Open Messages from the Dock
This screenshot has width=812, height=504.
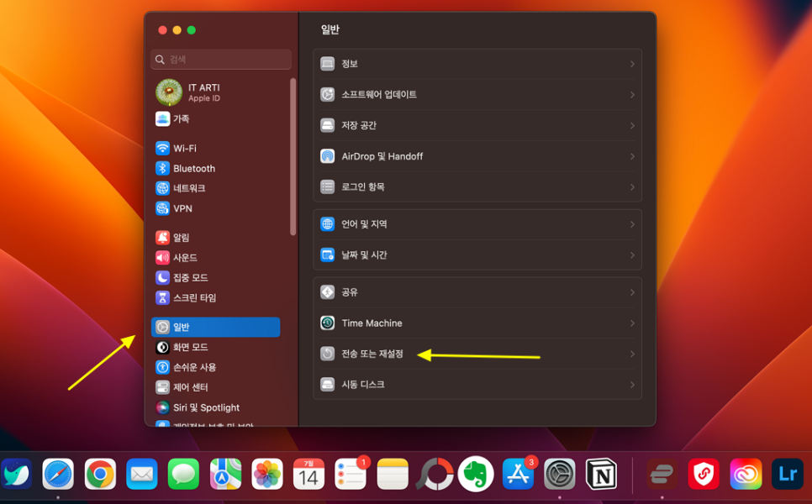tap(183, 474)
